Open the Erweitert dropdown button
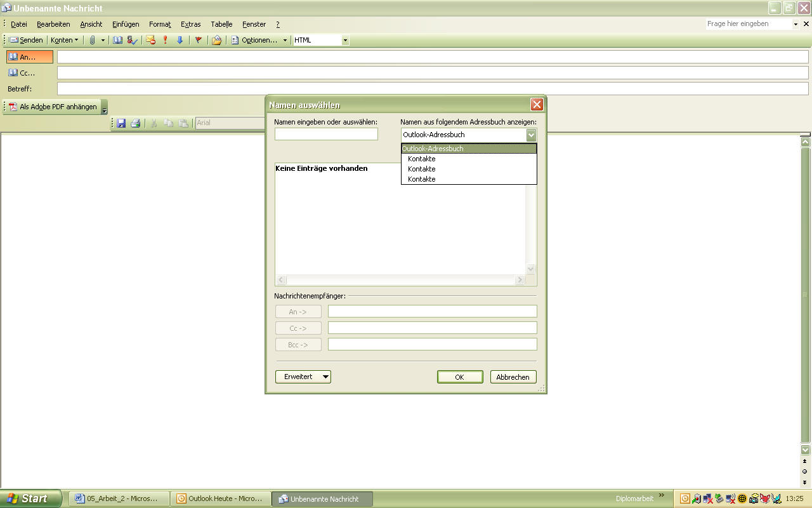 tap(303, 377)
